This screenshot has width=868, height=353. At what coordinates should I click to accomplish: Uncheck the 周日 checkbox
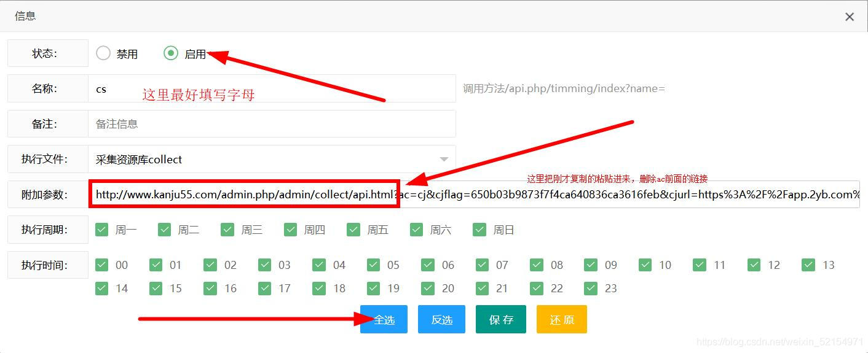[x=479, y=230]
